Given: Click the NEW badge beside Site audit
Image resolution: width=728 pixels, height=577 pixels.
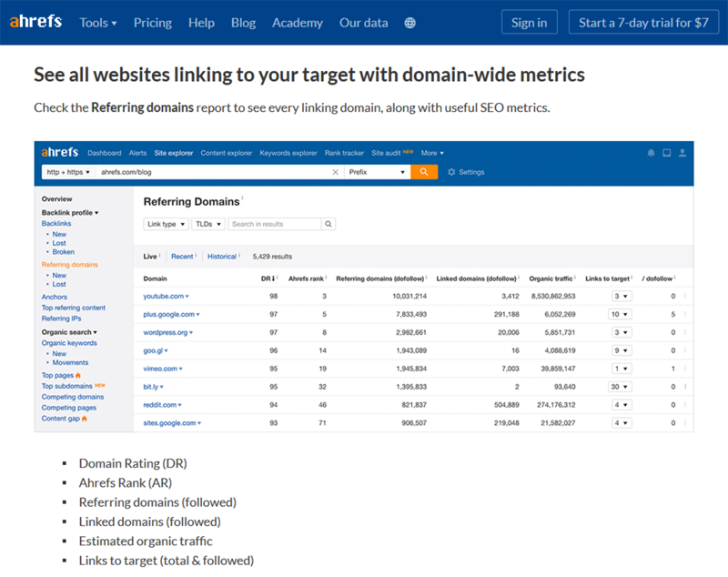Looking at the screenshot, I should point(408,152).
